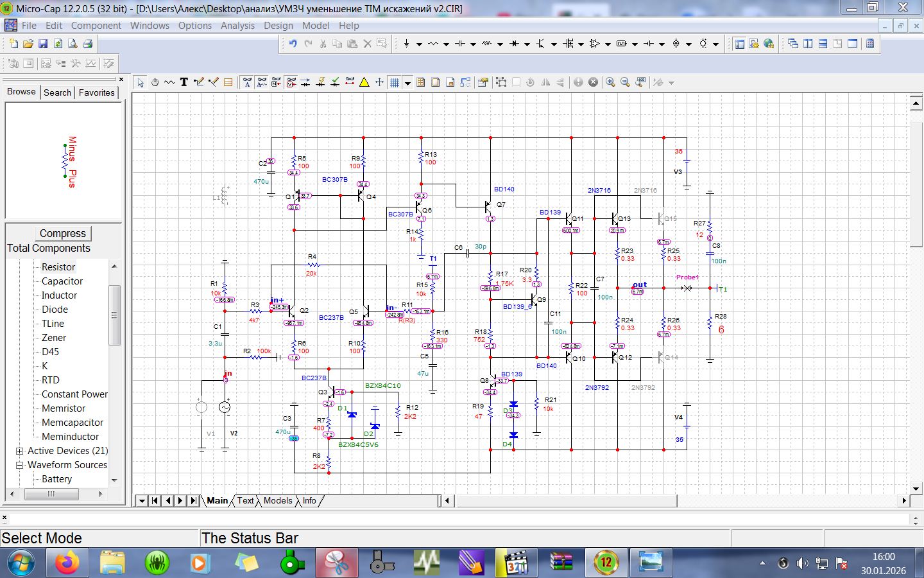Click the Pan hand tool
The image size is (924, 578).
click(x=155, y=82)
